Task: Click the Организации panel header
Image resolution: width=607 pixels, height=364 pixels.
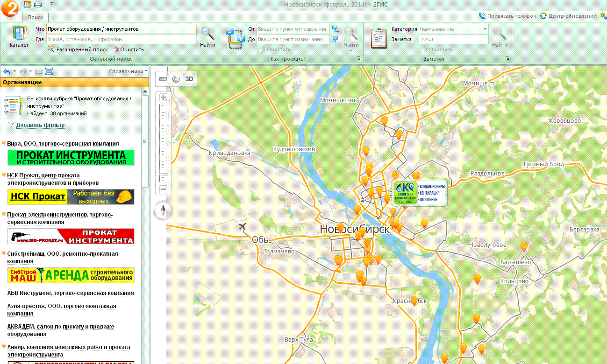Action: 75,82
